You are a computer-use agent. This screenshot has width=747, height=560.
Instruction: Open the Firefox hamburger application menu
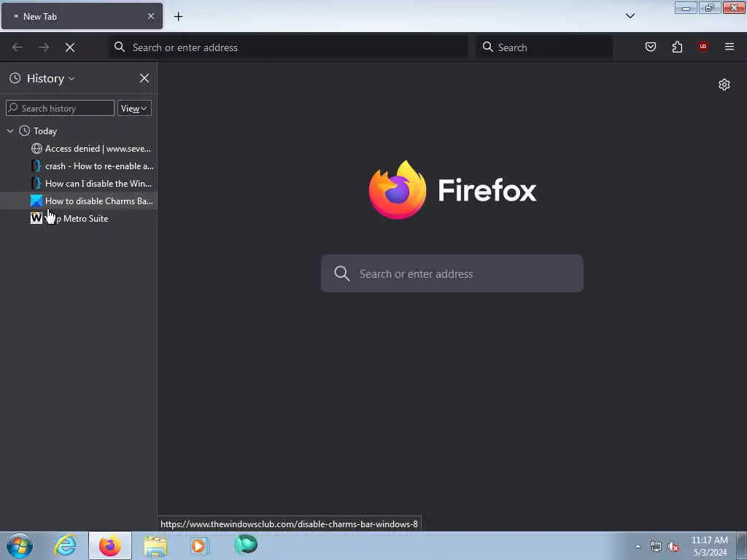pos(729,47)
